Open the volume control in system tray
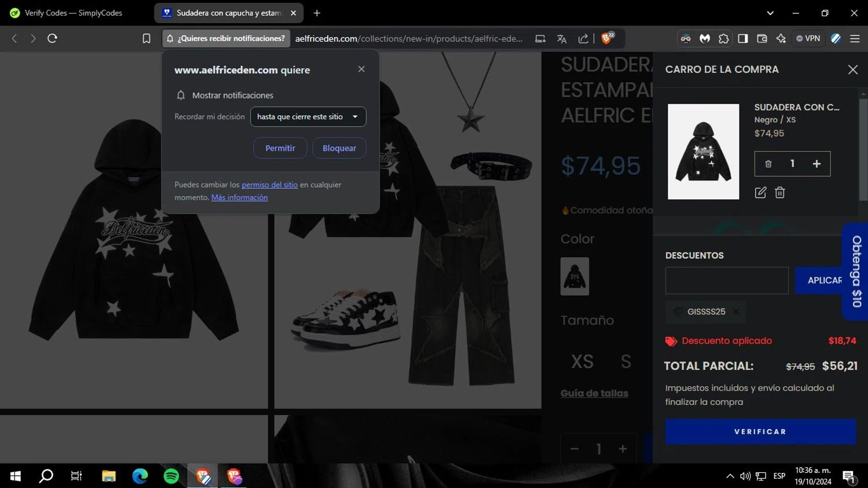Viewport: 868px width, 488px height. point(745,476)
